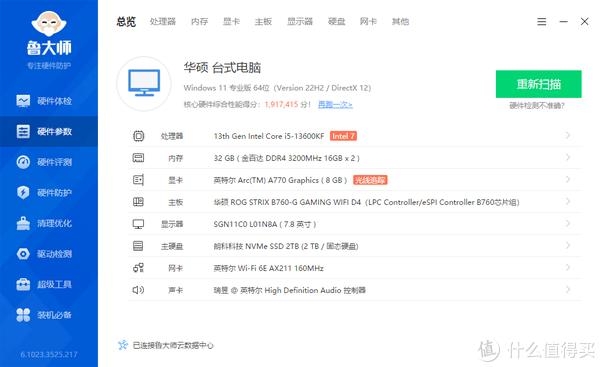The height and width of the screenshot is (367, 600).
Task: Click 32 GB DDR4 3200MHz memory text
Action: pos(287,158)
